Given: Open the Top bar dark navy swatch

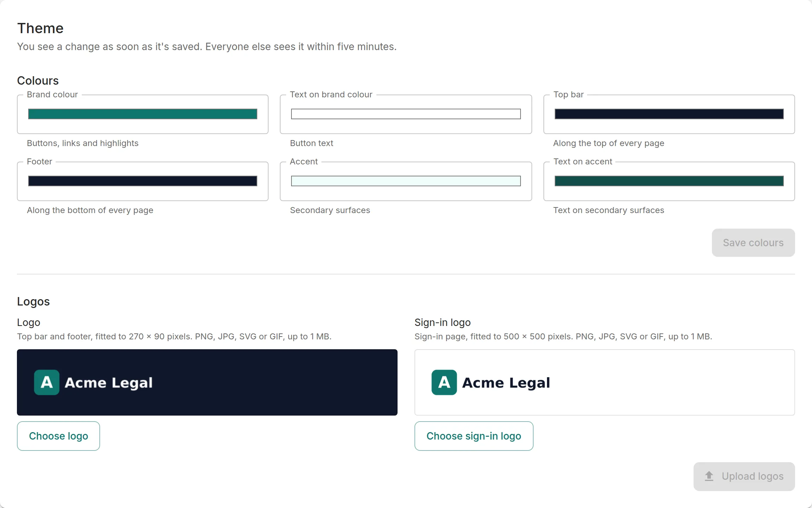Looking at the screenshot, I should (x=669, y=114).
